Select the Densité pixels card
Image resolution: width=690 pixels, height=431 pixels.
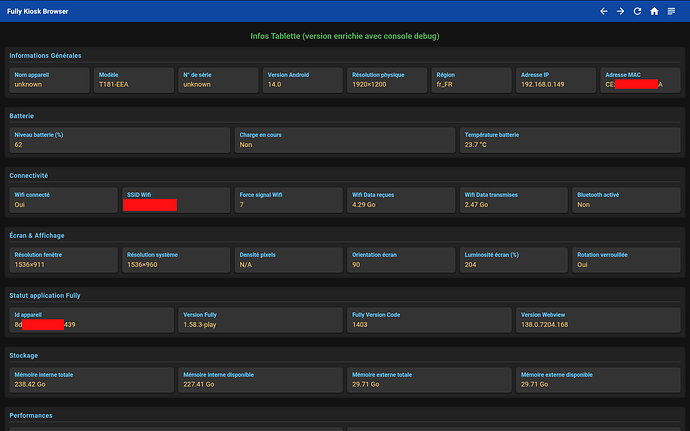tap(289, 260)
